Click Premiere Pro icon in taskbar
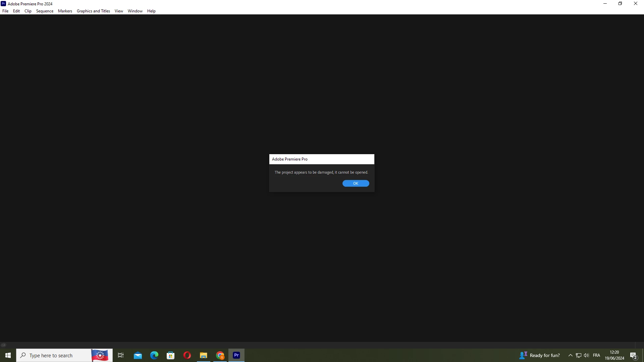 coord(236,355)
